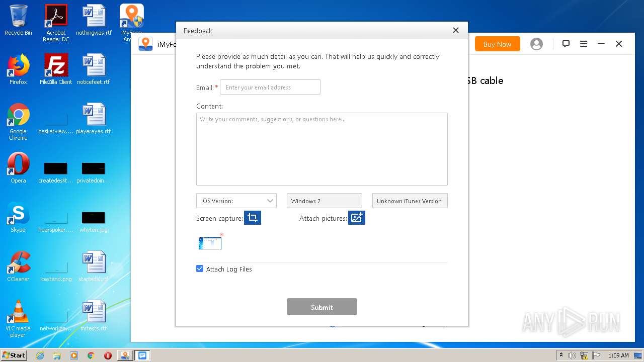This screenshot has height=362, width=644.
Task: Select the nothingwas.rtf desktop file
Action: click(94, 21)
